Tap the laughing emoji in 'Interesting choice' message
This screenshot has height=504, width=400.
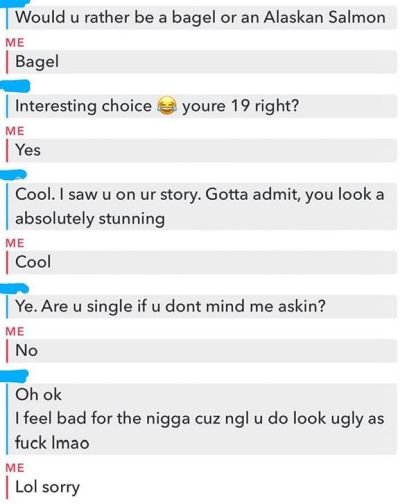pyautogui.click(x=166, y=106)
